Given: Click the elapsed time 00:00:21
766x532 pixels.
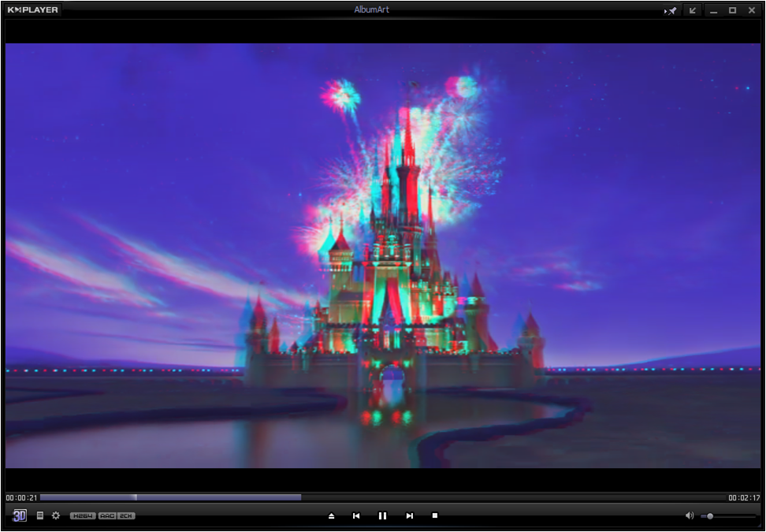Looking at the screenshot, I should coord(21,498).
